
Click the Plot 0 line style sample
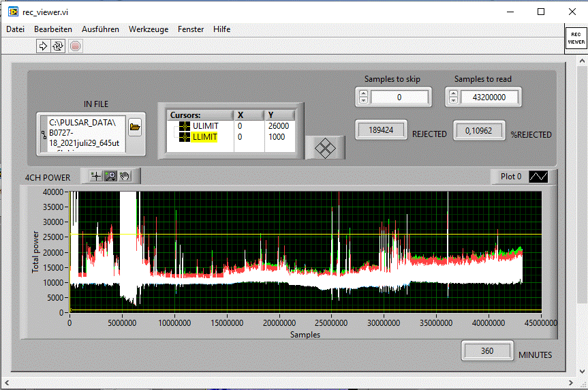538,177
